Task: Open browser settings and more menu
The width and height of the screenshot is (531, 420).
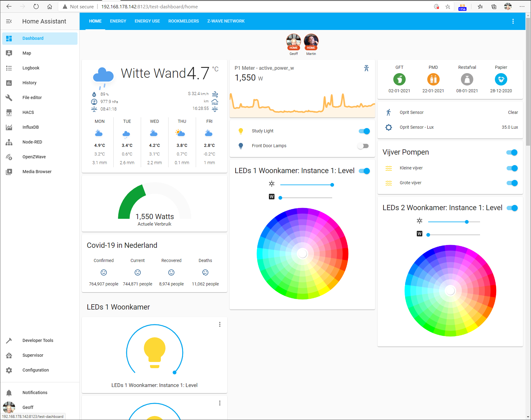Action: click(522, 6)
